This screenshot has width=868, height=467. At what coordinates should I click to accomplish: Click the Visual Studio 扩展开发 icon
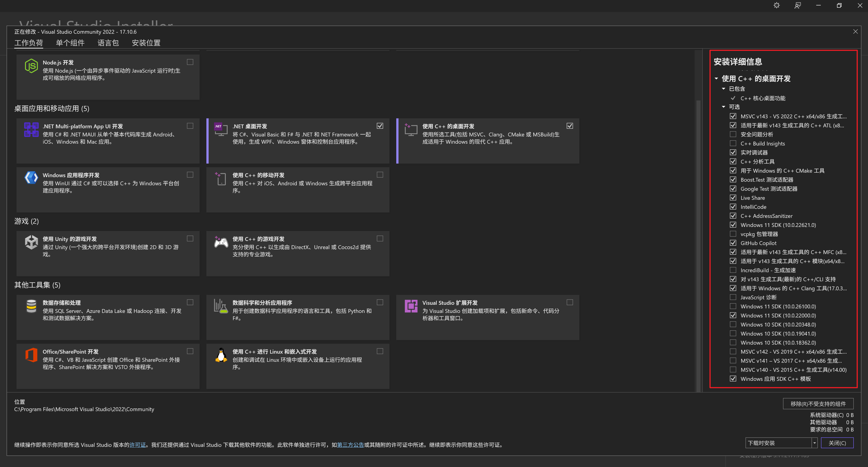tap(411, 306)
